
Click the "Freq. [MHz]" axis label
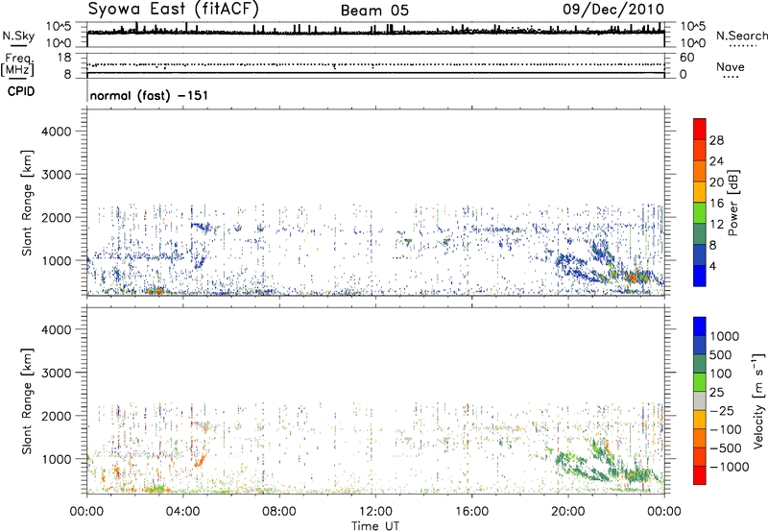coord(19,64)
